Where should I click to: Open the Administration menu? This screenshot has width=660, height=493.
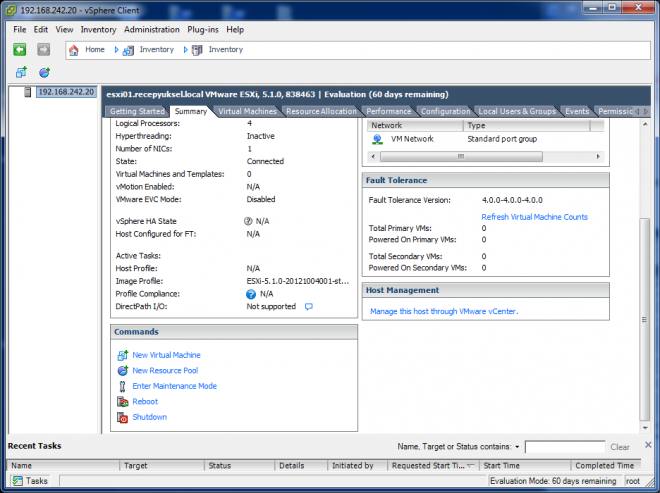(152, 30)
